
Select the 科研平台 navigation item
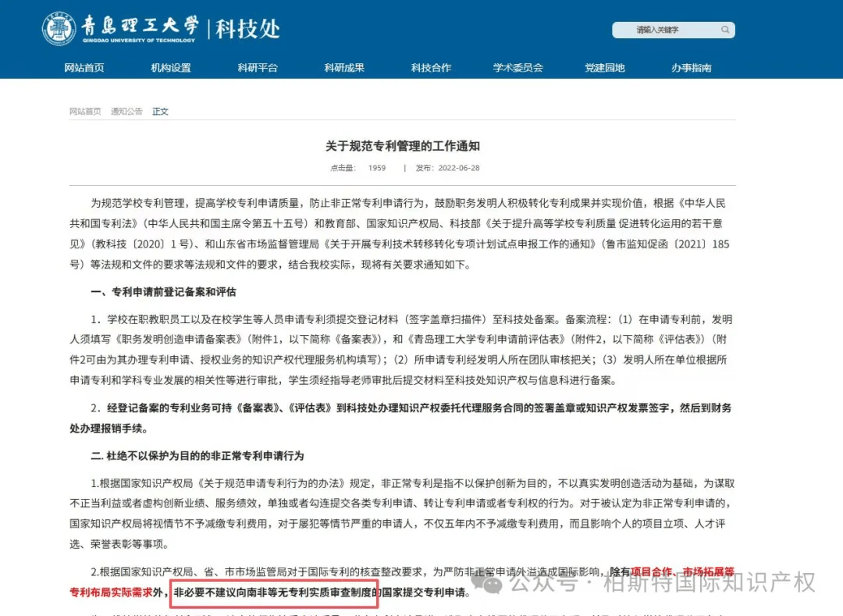(258, 68)
